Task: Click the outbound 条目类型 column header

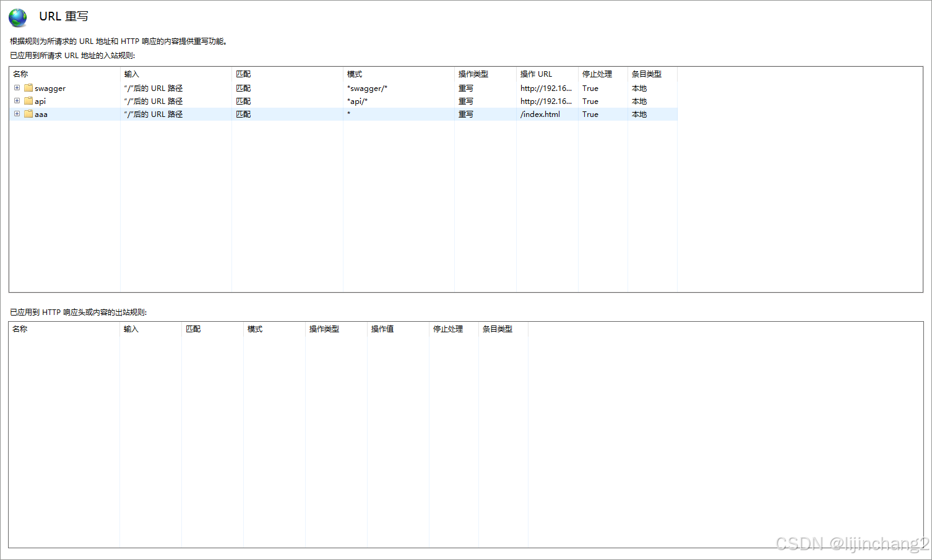Action: pyautogui.click(x=498, y=329)
